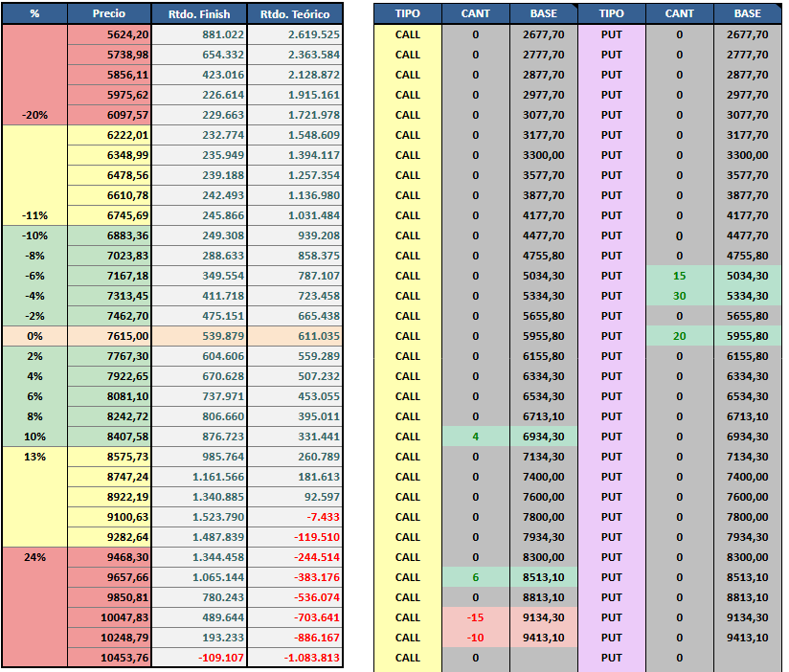
Task: Click PUT base 5955,80 highlighted cell
Action: pos(747,336)
